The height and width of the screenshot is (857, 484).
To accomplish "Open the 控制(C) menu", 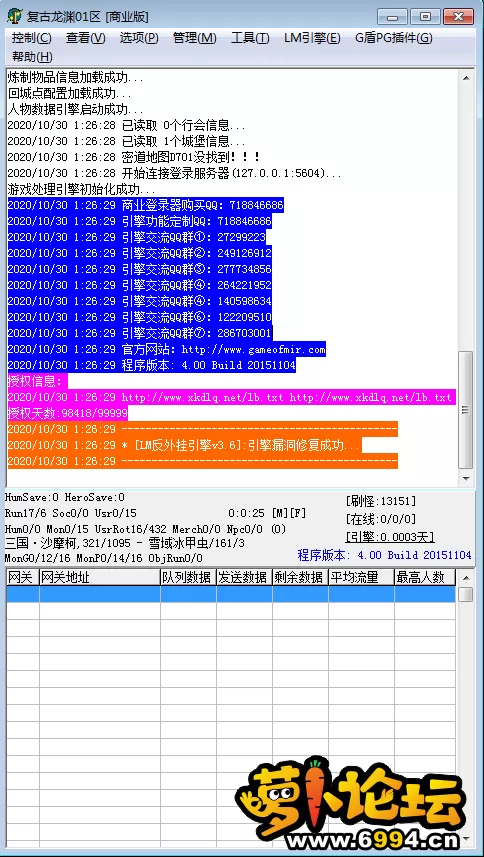I will (x=32, y=38).
